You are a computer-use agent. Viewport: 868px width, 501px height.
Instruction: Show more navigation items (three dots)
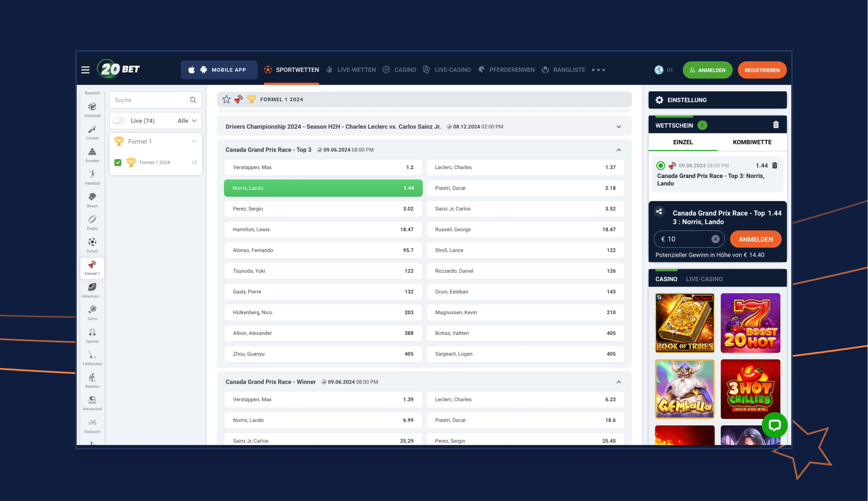[x=599, y=70]
